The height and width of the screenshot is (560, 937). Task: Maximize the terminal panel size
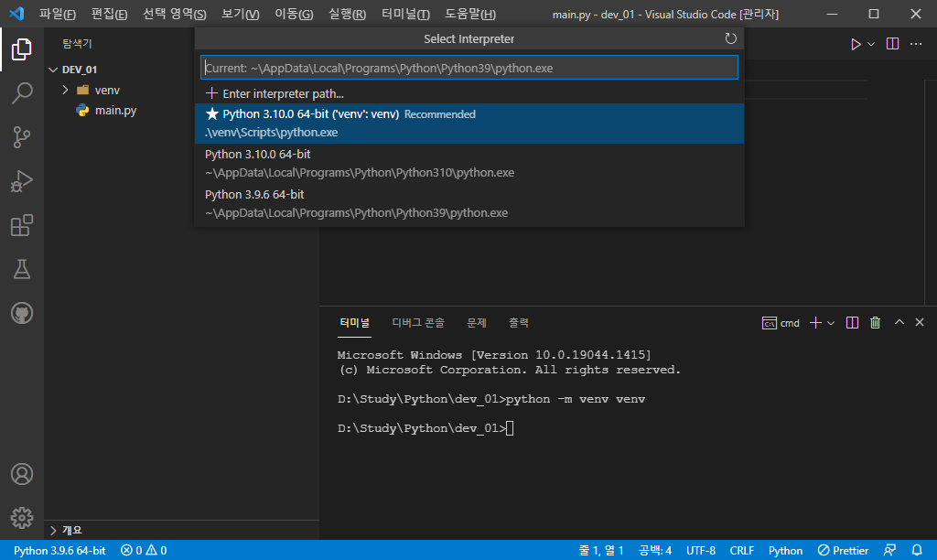click(899, 322)
